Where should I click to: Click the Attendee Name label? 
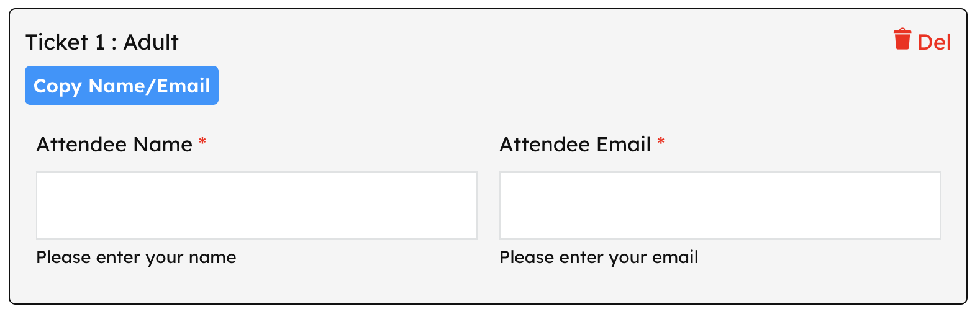click(x=114, y=145)
